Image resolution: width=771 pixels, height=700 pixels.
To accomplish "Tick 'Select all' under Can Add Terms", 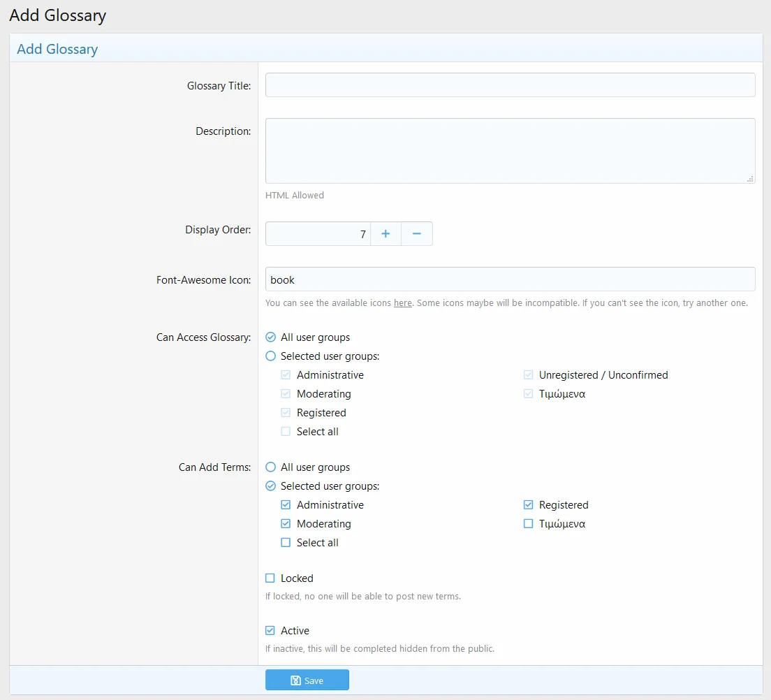I will pyautogui.click(x=286, y=543).
